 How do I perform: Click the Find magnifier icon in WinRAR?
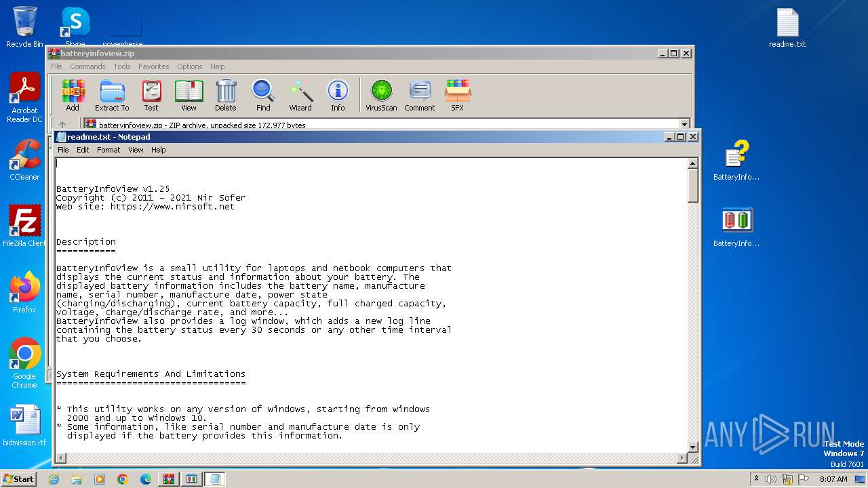coord(263,95)
